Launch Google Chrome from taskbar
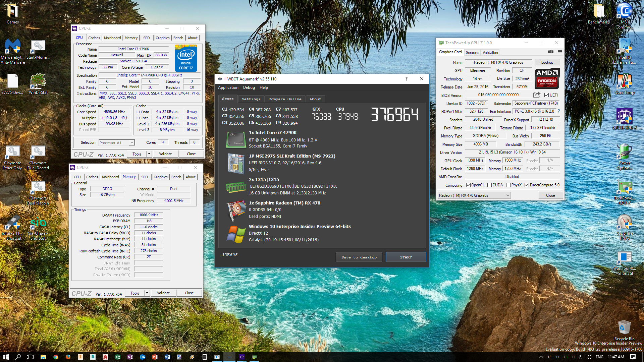 point(56,357)
